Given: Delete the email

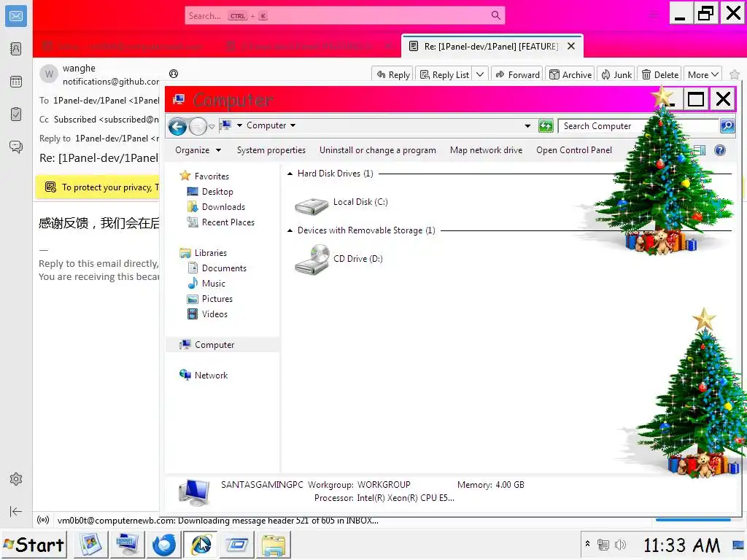Looking at the screenshot, I should [659, 74].
